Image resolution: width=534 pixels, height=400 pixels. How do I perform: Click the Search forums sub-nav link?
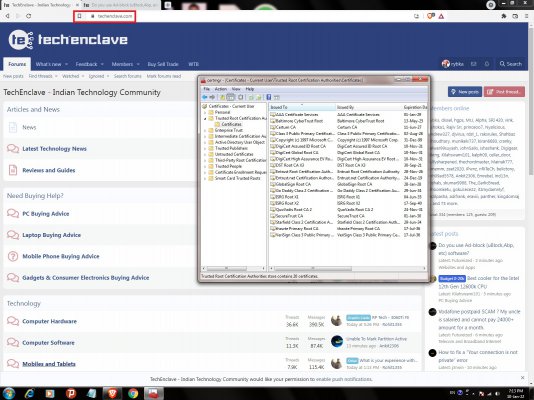coord(127,76)
